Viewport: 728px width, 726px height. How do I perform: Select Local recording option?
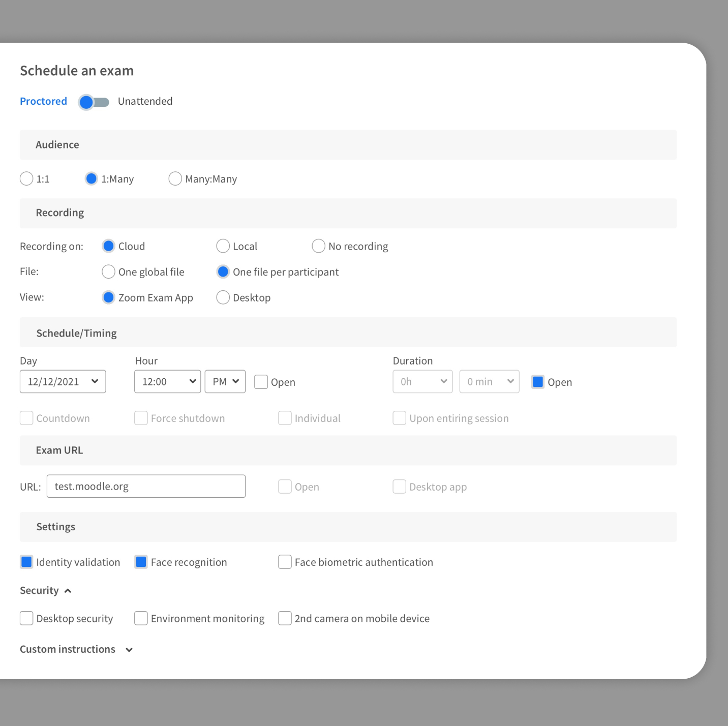pyautogui.click(x=223, y=246)
